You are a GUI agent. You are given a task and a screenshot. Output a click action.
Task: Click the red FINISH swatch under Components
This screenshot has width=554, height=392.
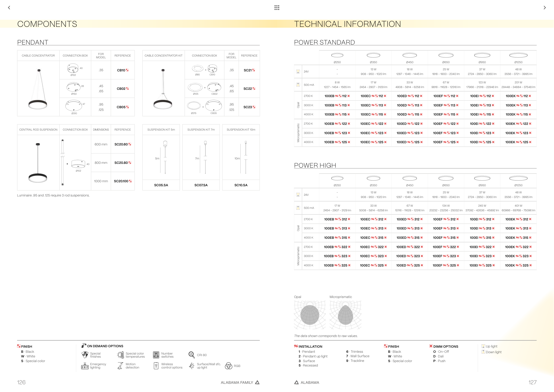click(x=19, y=346)
